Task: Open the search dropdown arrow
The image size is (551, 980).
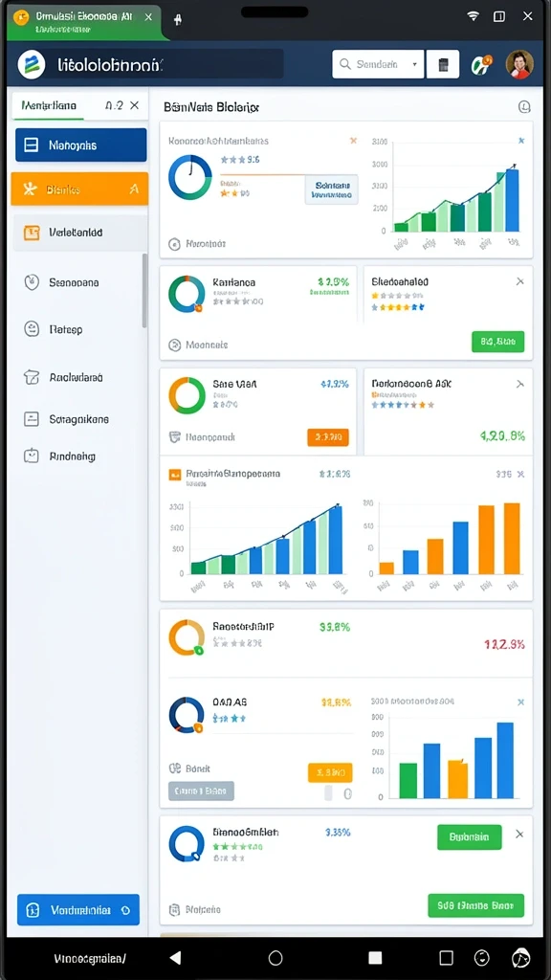Action: (x=414, y=64)
